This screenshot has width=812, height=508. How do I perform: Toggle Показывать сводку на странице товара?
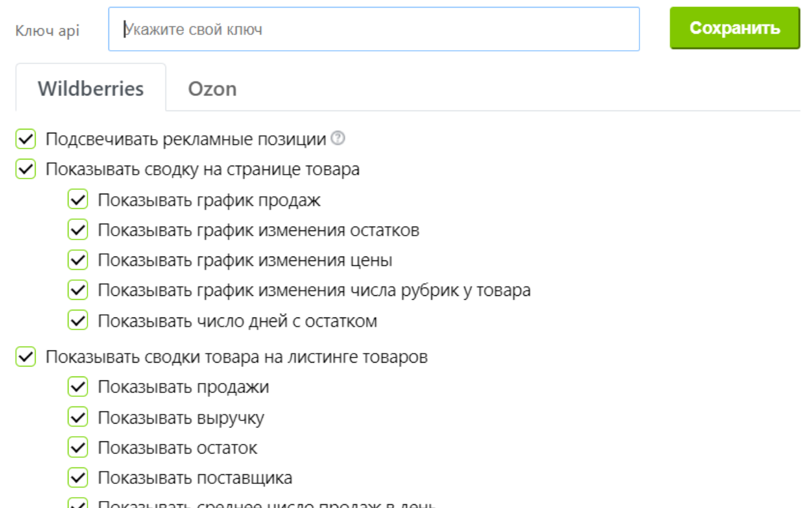(x=25, y=170)
